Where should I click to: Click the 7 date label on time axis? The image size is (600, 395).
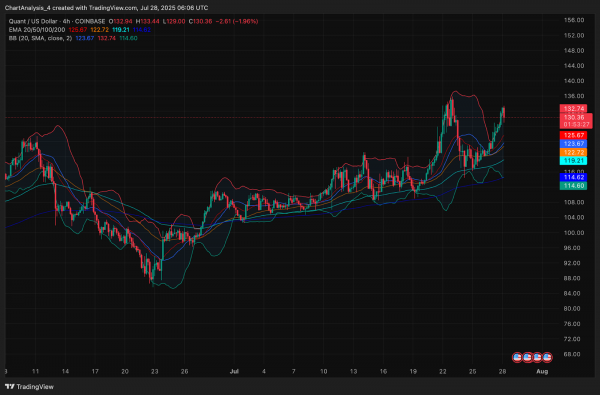[x=294, y=371]
